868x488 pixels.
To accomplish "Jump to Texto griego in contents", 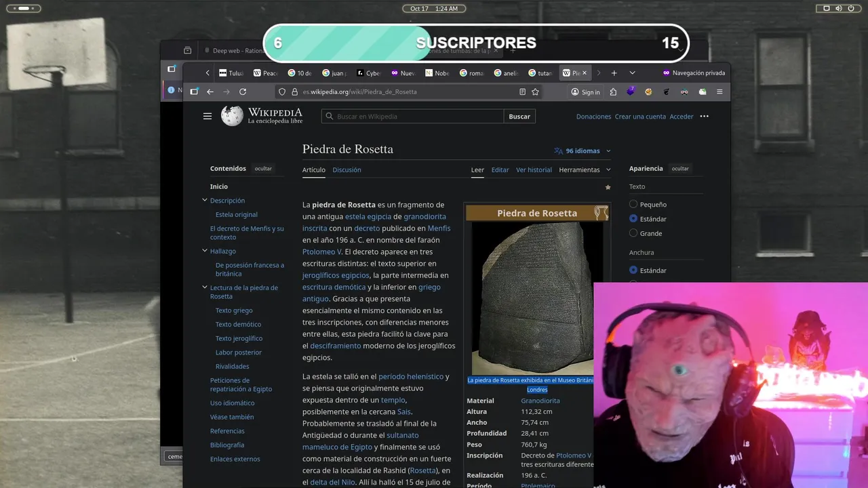I will (234, 310).
